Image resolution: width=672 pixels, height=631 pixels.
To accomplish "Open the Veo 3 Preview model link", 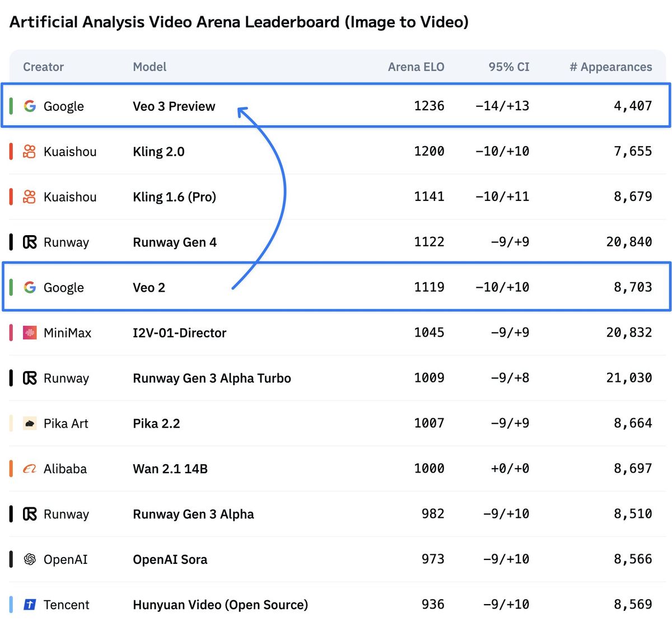I will tap(174, 106).
